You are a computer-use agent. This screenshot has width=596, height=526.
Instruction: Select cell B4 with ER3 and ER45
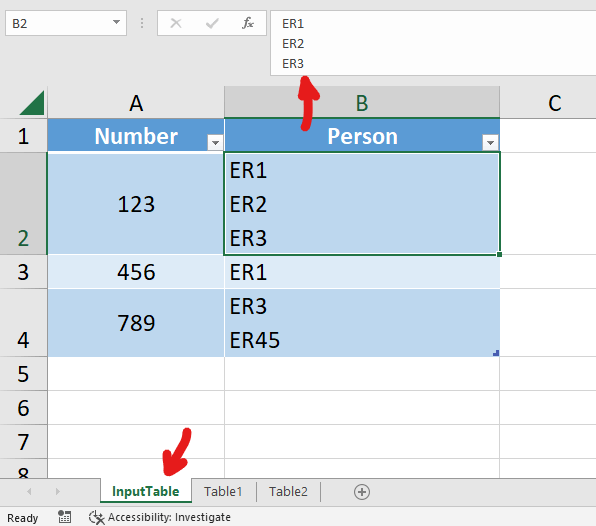pyautogui.click(x=362, y=323)
